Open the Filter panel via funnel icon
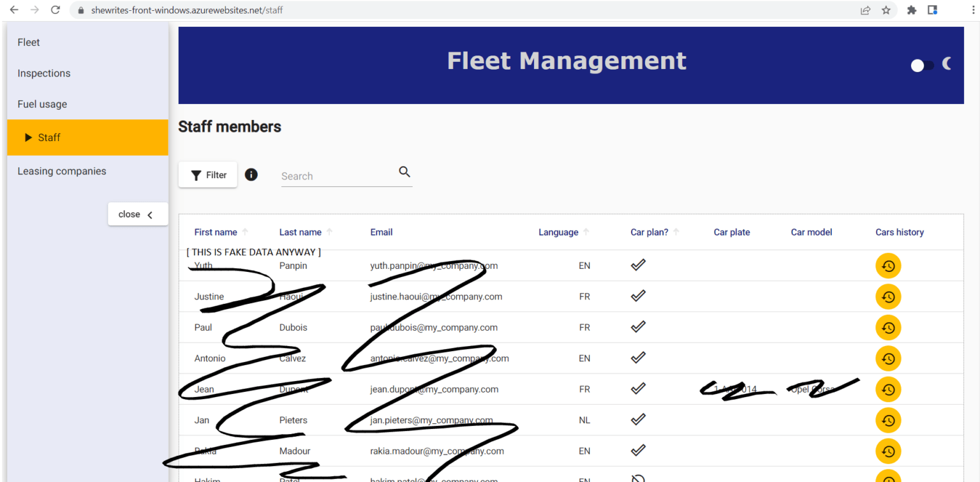 coord(207,174)
